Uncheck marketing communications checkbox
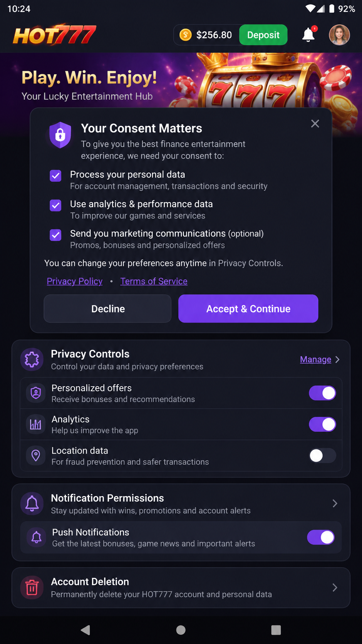 [x=56, y=235]
